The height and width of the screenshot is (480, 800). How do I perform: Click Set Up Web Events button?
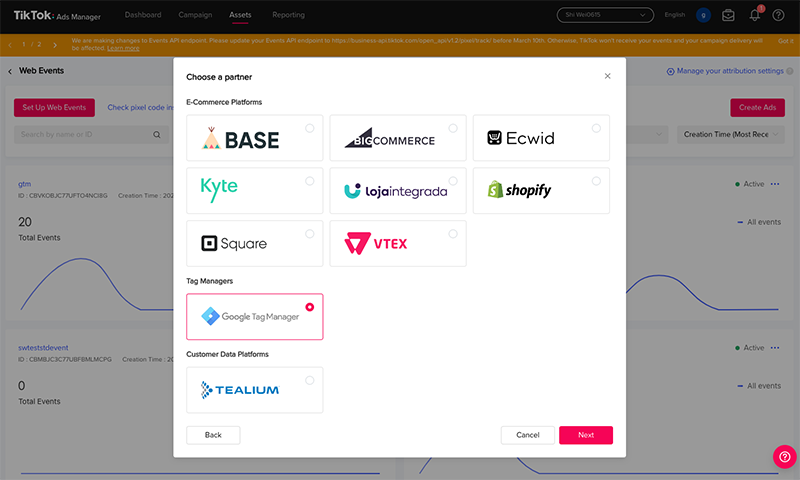pyautogui.click(x=54, y=108)
